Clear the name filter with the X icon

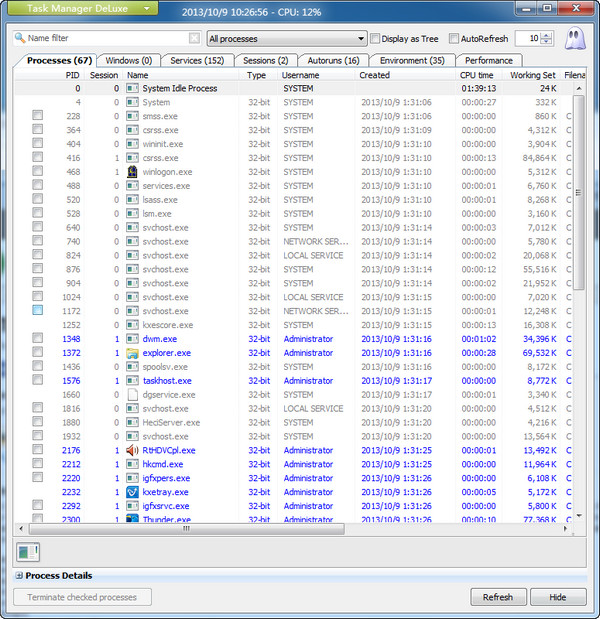point(193,39)
